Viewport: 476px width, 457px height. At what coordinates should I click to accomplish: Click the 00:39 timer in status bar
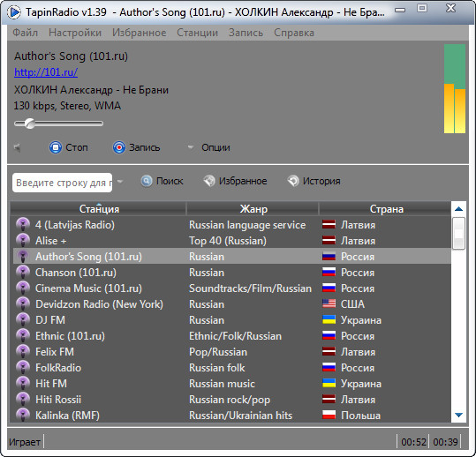pos(445,442)
